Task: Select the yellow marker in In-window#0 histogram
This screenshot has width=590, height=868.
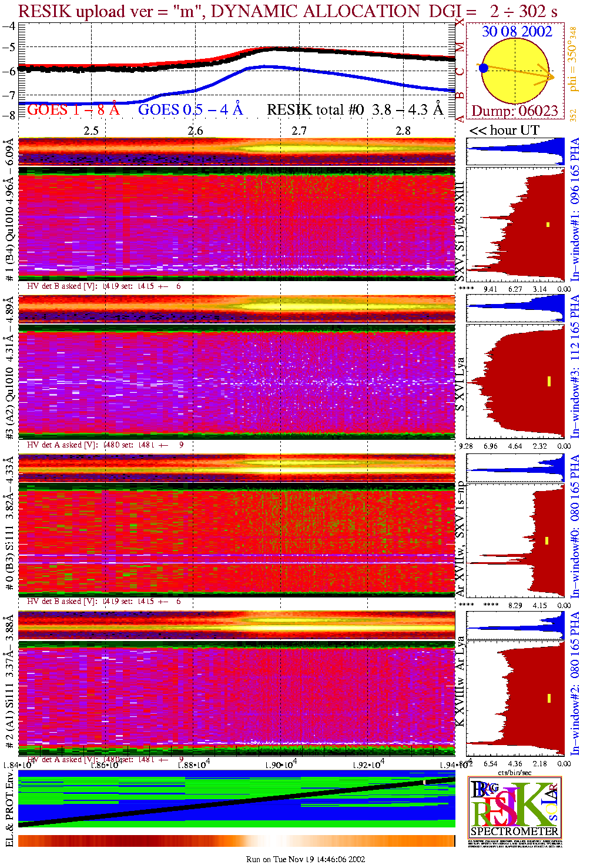Action: click(x=547, y=540)
